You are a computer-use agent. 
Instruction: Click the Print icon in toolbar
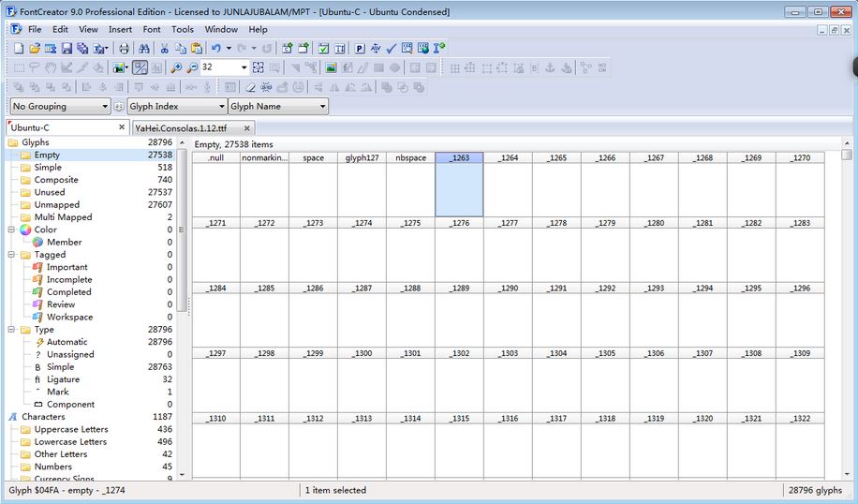click(x=124, y=48)
